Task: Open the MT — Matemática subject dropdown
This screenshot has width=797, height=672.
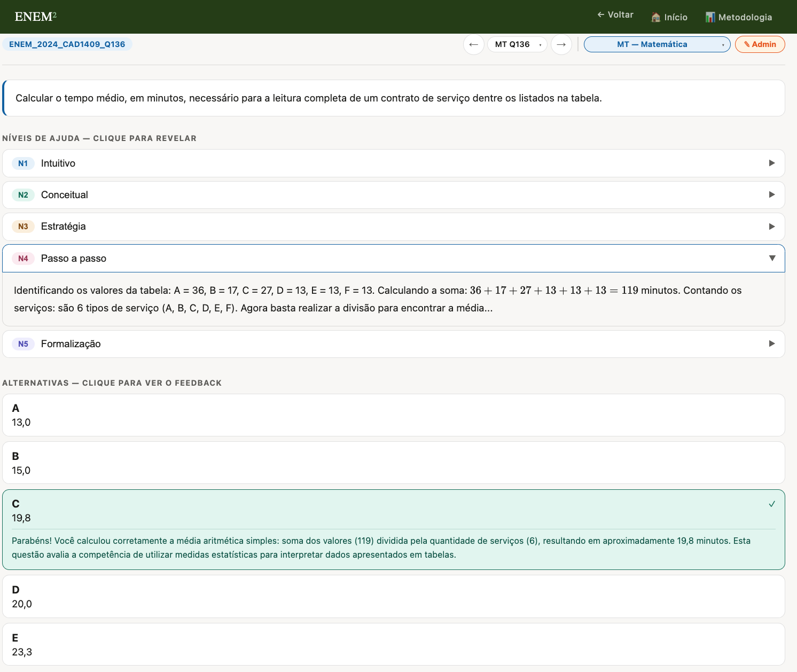Action: pyautogui.click(x=657, y=44)
